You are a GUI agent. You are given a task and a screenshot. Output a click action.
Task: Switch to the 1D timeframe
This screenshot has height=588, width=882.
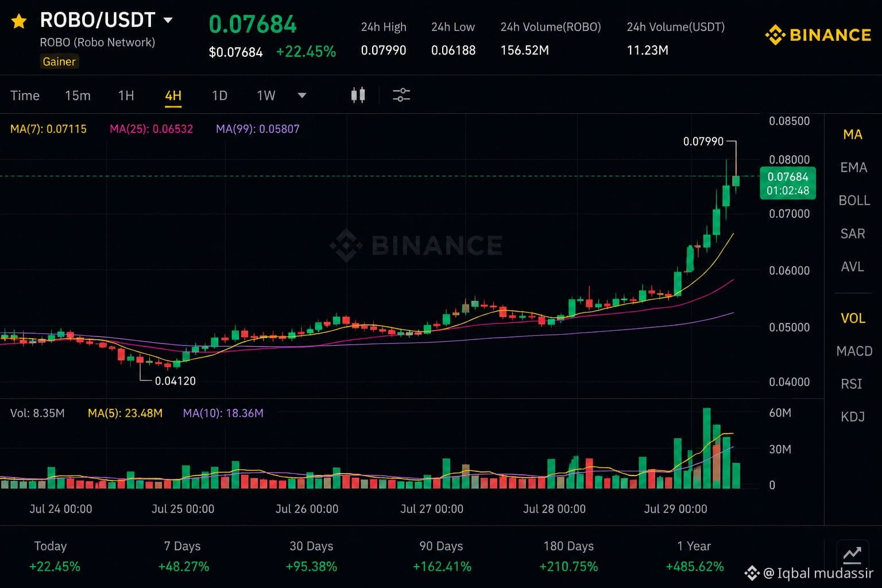pyautogui.click(x=220, y=95)
